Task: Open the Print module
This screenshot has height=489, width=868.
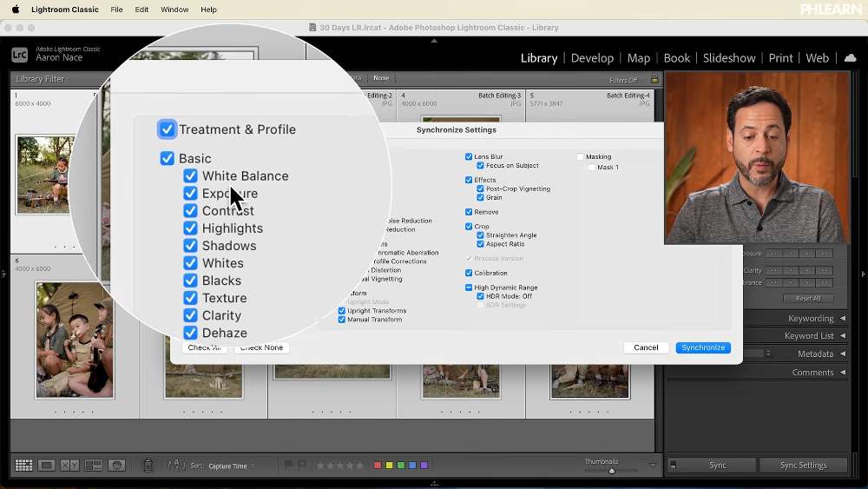Action: tap(780, 58)
